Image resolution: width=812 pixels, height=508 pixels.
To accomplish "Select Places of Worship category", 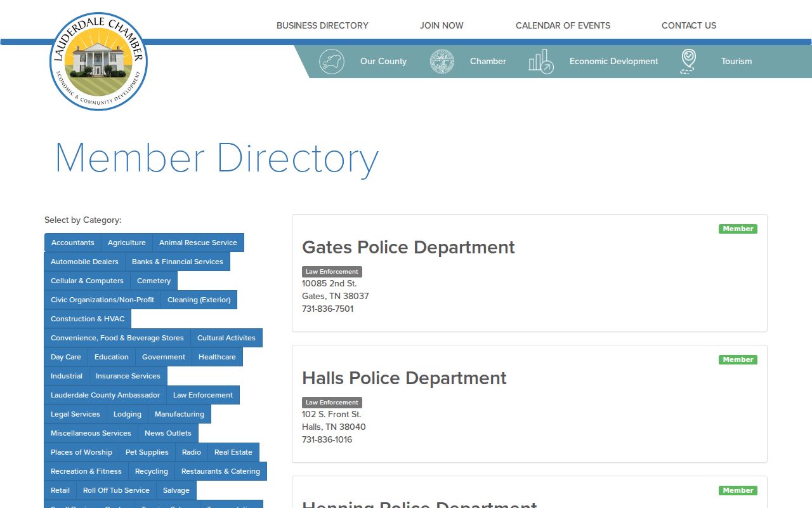I will (81, 452).
